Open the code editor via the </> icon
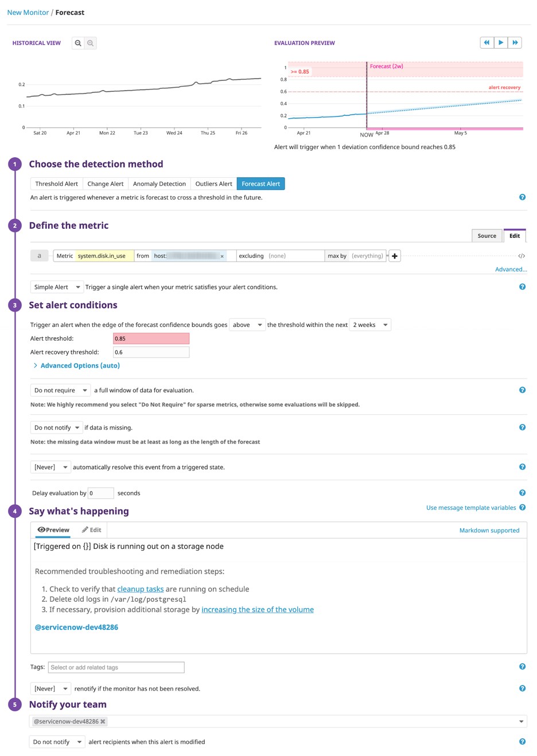 [520, 255]
